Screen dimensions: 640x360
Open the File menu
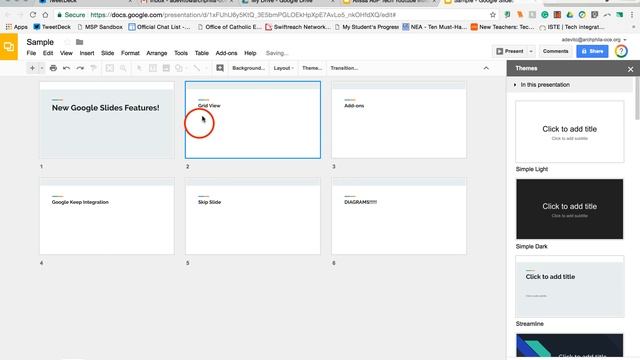pos(31,53)
